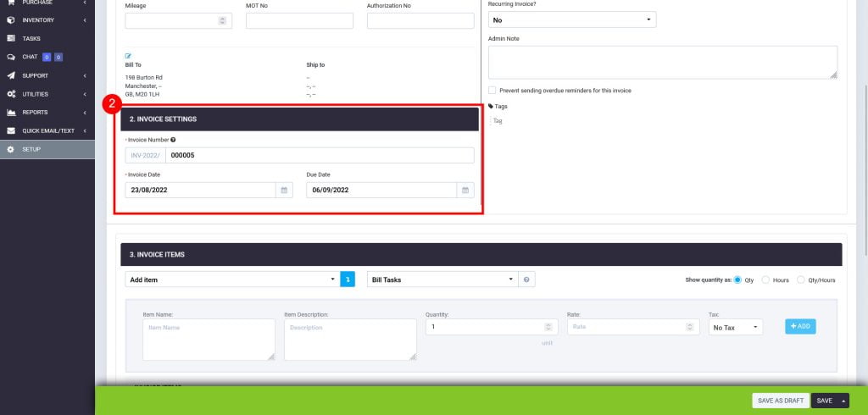Click the blue add-item arrow button

(x=348, y=279)
